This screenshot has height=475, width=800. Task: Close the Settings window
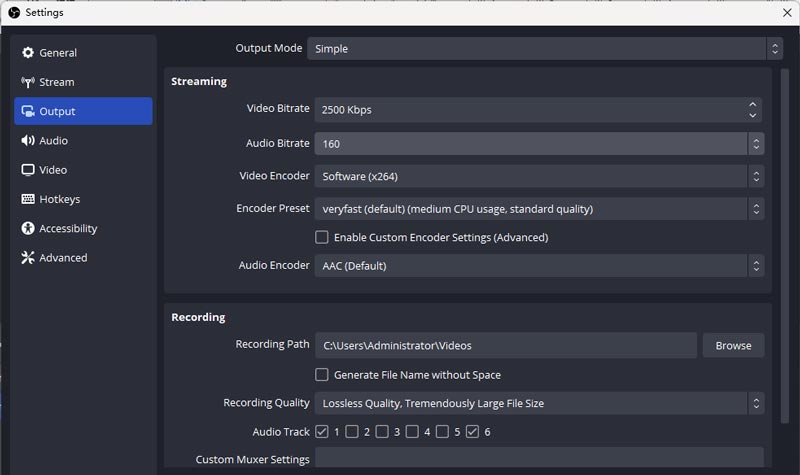[x=786, y=12]
